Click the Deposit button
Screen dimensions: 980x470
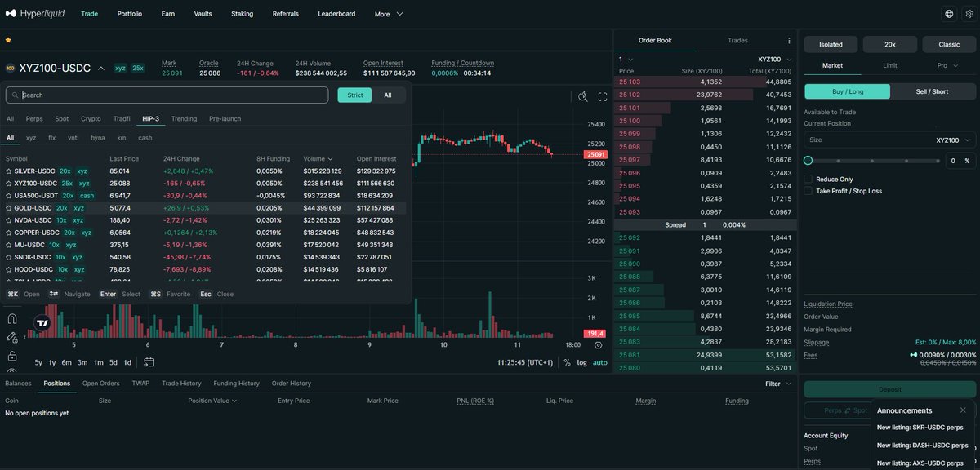(889, 389)
